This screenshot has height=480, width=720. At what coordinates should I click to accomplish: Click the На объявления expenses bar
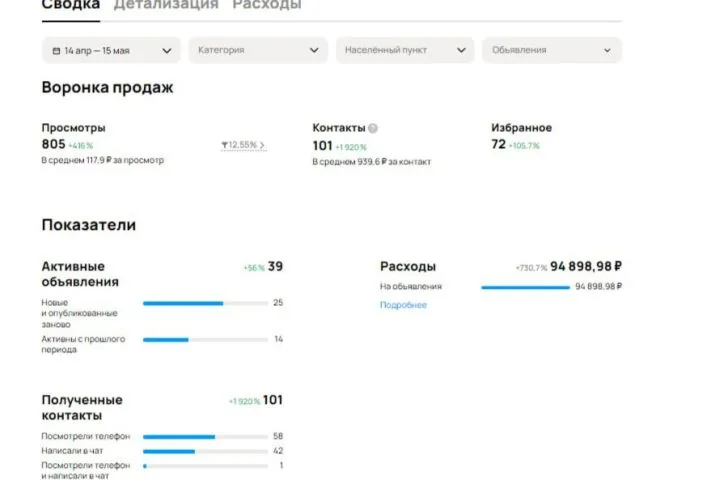(525, 288)
